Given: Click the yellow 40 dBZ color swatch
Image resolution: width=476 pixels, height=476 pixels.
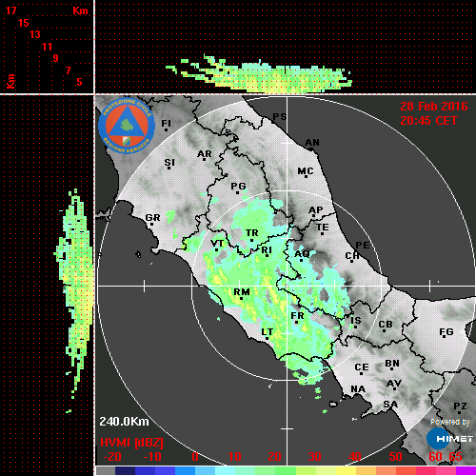Looking at the screenshot, I should [346, 470].
